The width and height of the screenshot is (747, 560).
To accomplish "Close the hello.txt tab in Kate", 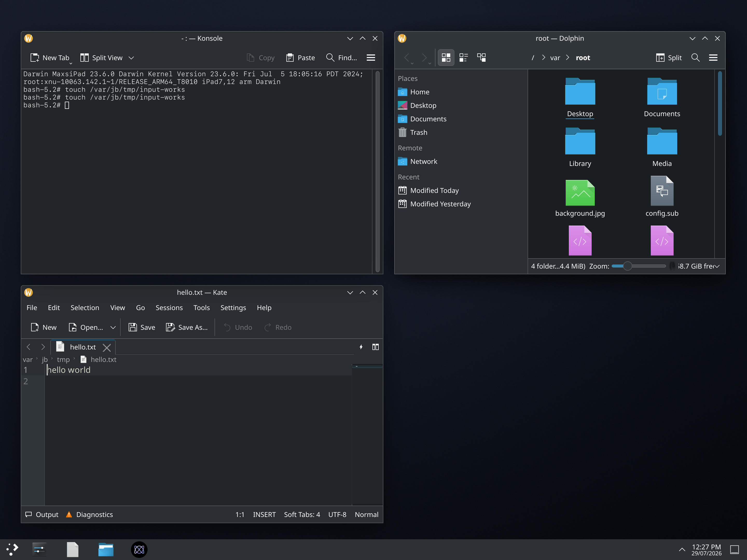I will [107, 347].
